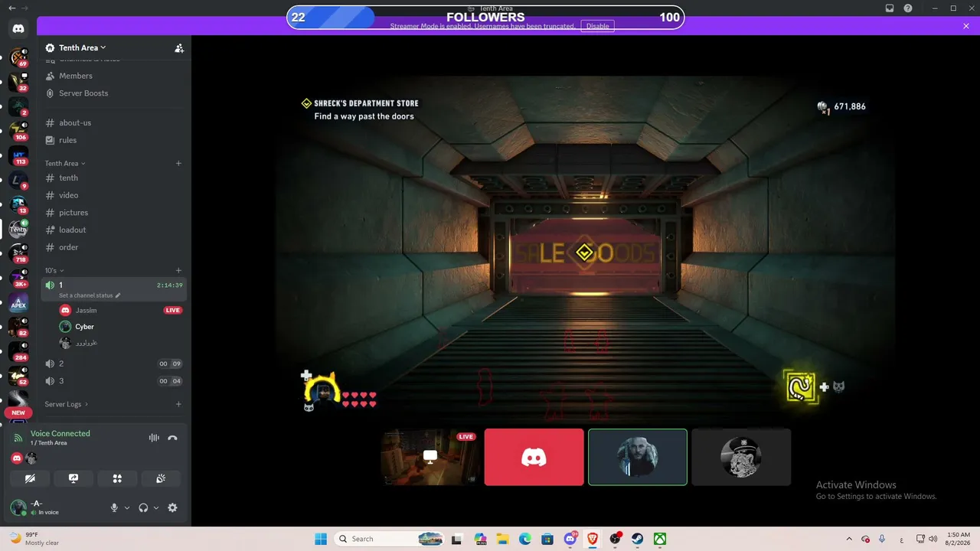Collapse the Tenth Area channel category
Viewport: 980px width, 551px height.
coord(64,163)
